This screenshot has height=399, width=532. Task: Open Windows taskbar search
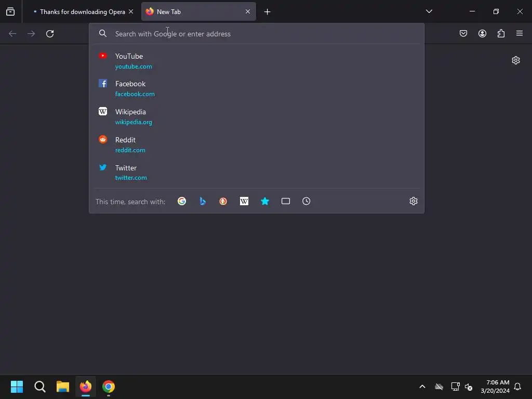(x=39, y=387)
